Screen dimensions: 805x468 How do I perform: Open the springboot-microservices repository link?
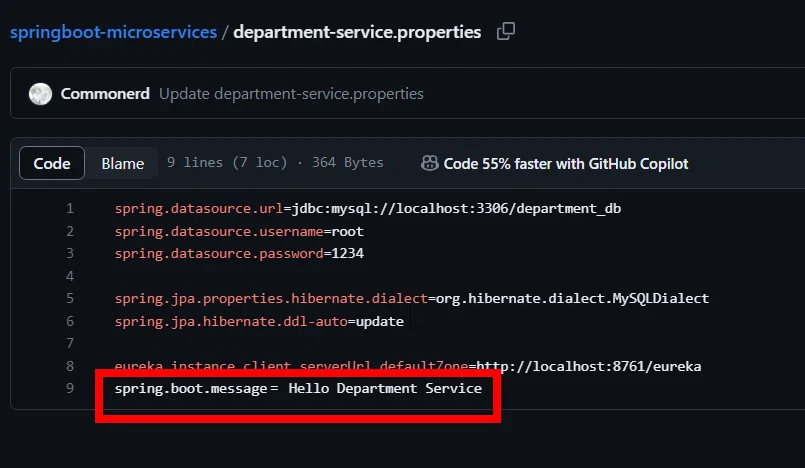[113, 32]
